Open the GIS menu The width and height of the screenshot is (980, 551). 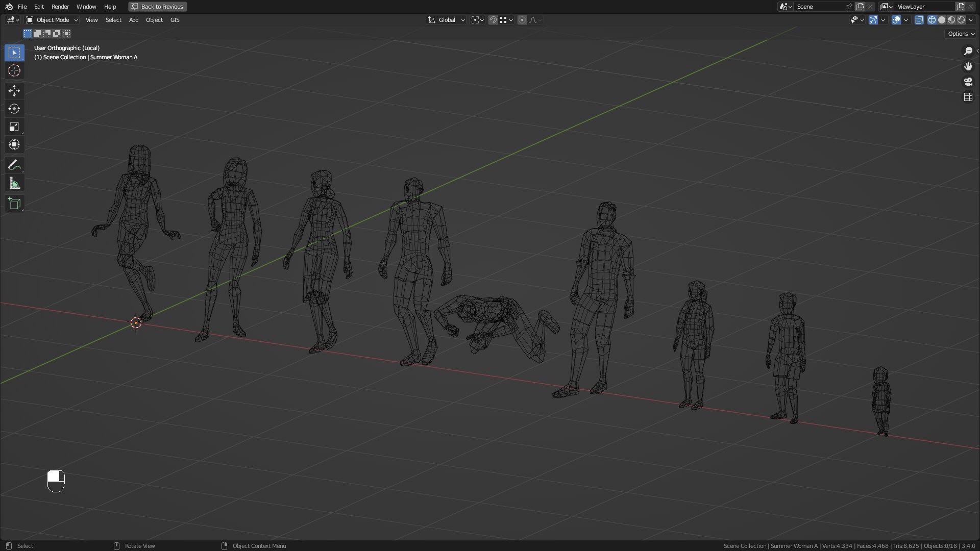[x=175, y=20]
